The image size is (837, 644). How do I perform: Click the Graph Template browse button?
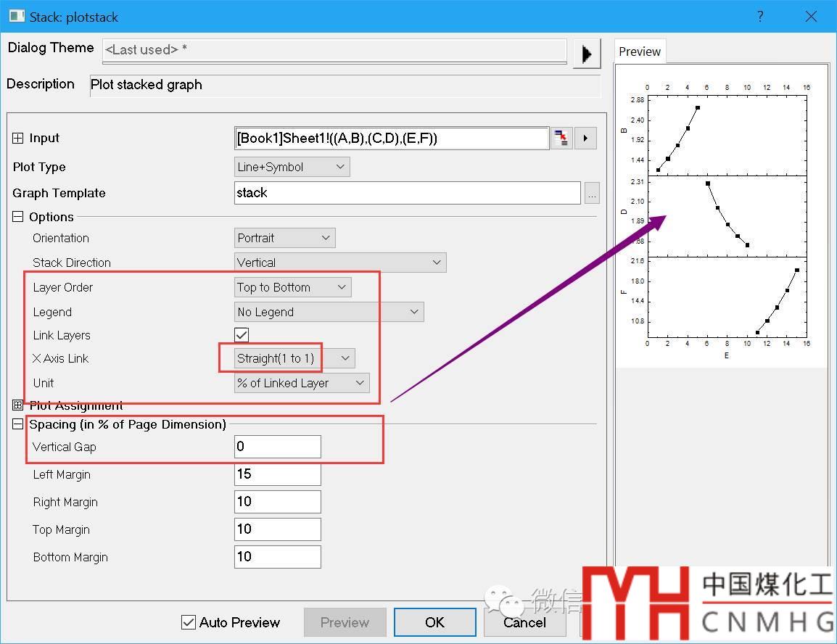click(x=592, y=193)
